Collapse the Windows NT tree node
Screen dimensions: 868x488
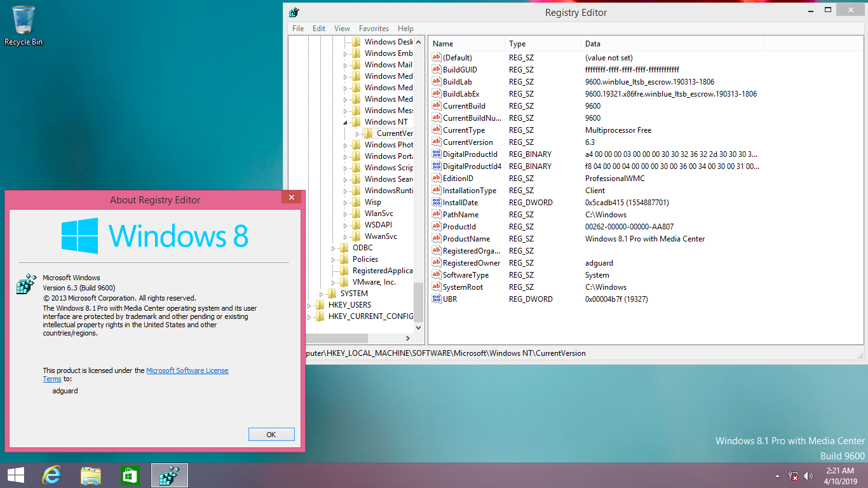point(346,122)
